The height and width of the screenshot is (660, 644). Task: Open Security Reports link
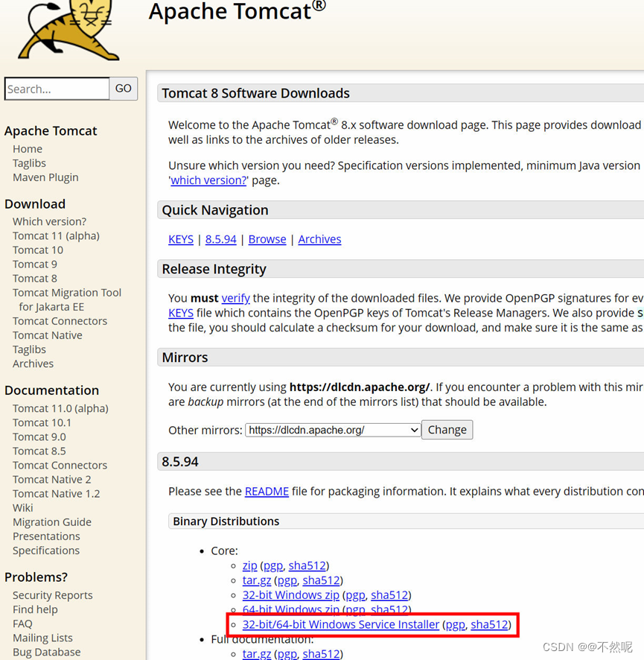(53, 596)
